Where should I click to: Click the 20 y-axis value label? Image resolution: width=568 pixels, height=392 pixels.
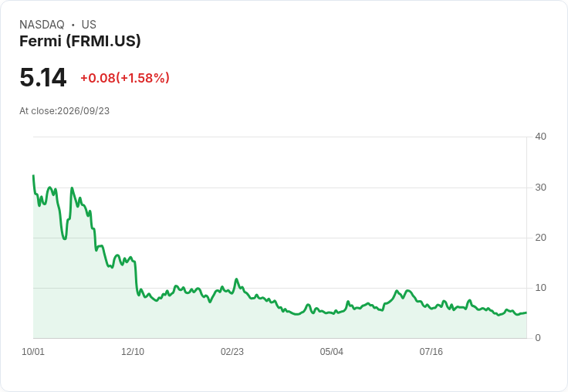540,238
